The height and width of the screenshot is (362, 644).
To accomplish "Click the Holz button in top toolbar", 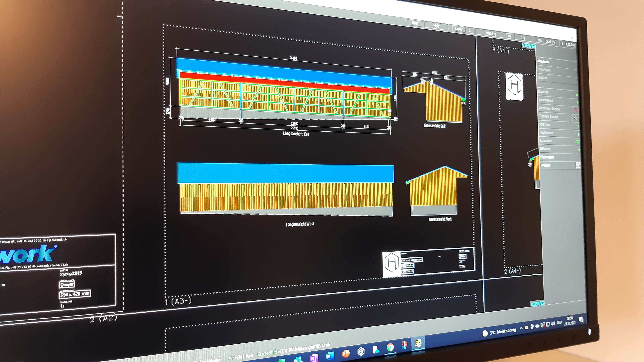I will (436, 26).
